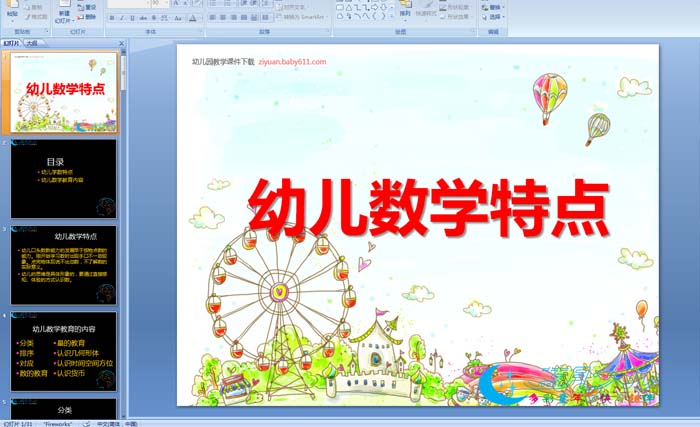The width and height of the screenshot is (700, 427).
Task: Click the language indicator 中文(简体,中国)
Action: click(117, 423)
